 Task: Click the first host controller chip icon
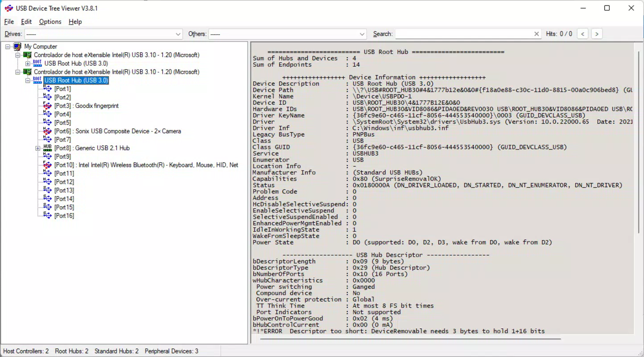(x=27, y=55)
